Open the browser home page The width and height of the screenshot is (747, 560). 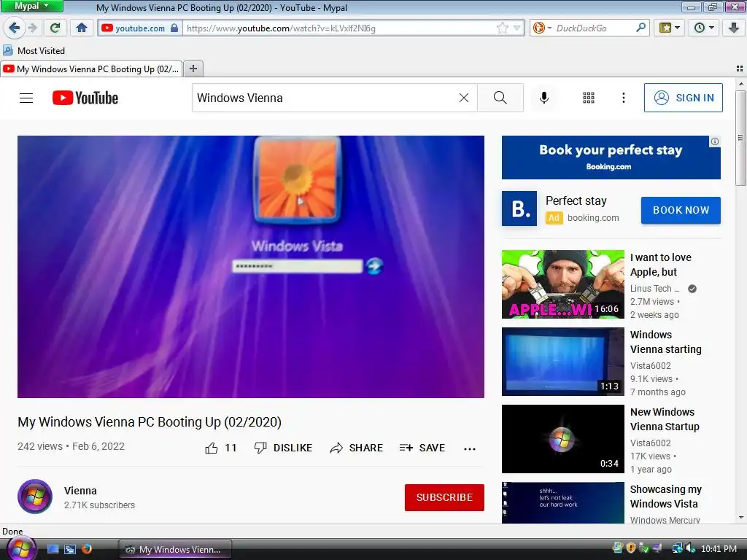click(82, 28)
